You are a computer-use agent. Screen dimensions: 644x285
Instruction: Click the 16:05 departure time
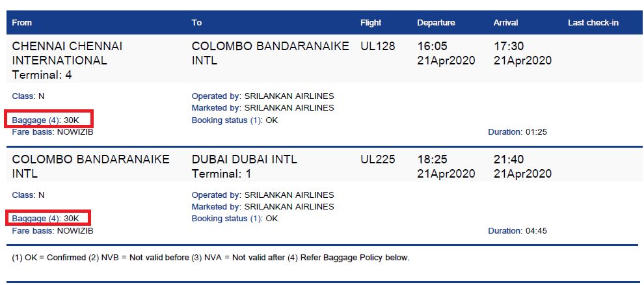433,47
